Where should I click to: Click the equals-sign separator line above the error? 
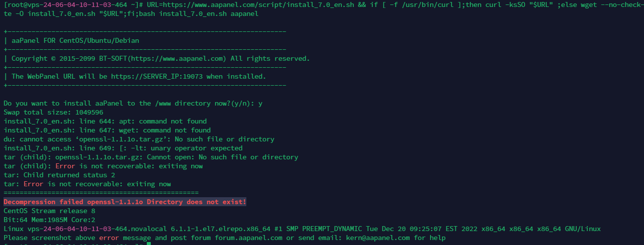[101, 193]
